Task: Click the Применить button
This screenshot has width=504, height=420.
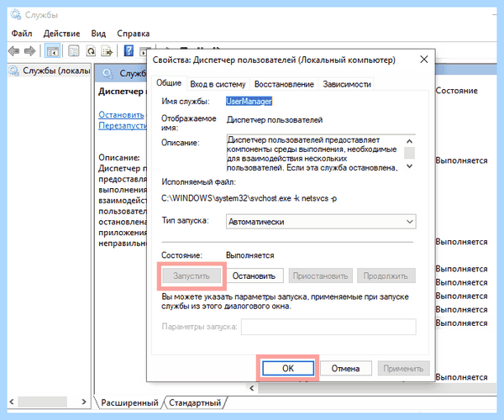Action: 403,368
